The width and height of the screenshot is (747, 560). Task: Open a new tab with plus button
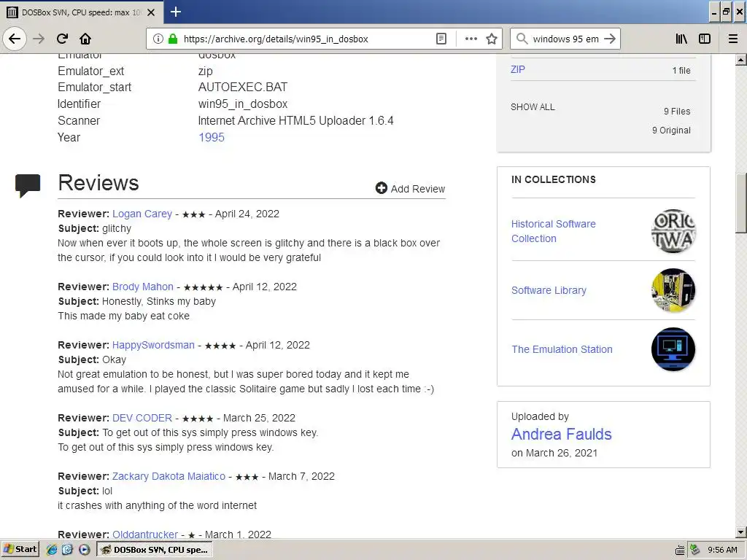[175, 12]
